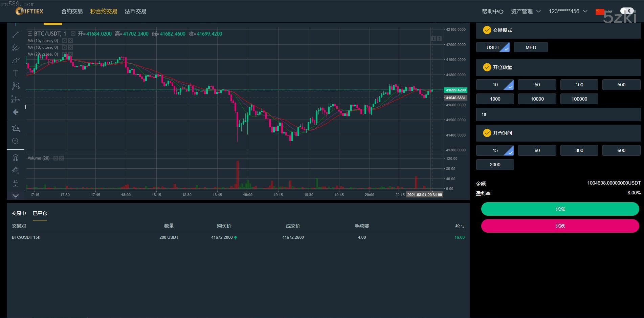Image resolution: width=644 pixels, height=318 pixels.
Task: Click the zoom in magnifier icon
Action: (x=16, y=141)
